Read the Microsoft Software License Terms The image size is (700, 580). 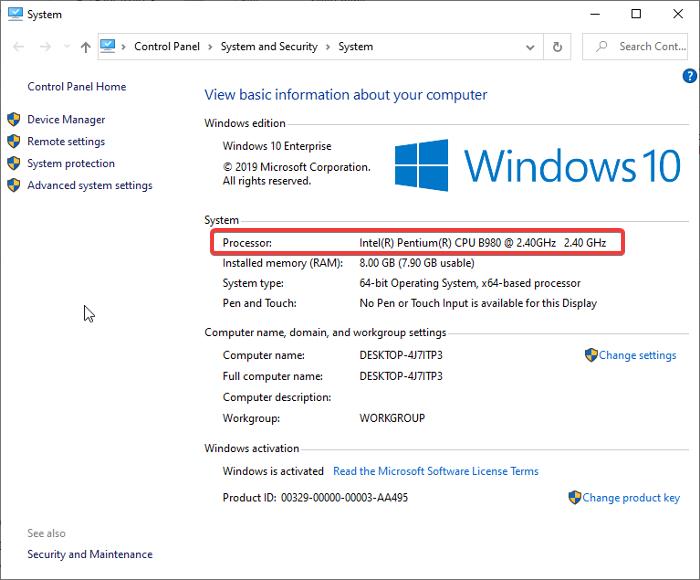click(x=435, y=471)
